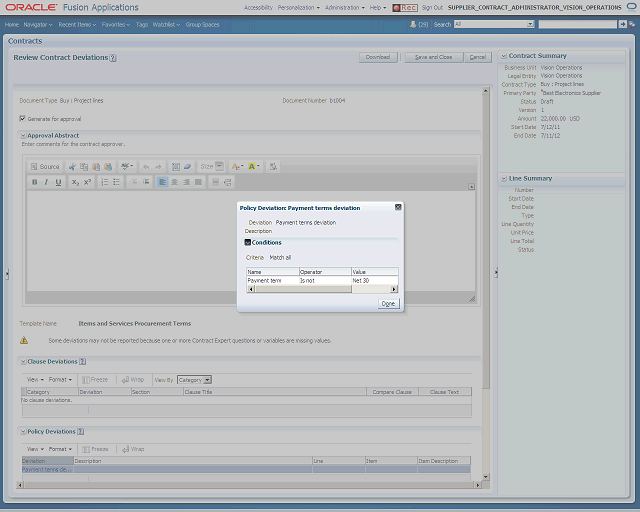Click Payment terms deviation table link
The width and height of the screenshot is (640, 512).
pyautogui.click(x=47, y=470)
